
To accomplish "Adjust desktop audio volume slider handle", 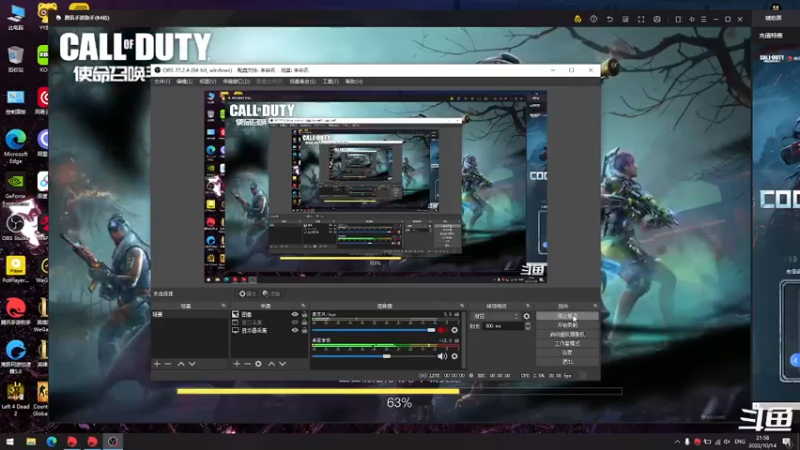I will click(x=387, y=356).
